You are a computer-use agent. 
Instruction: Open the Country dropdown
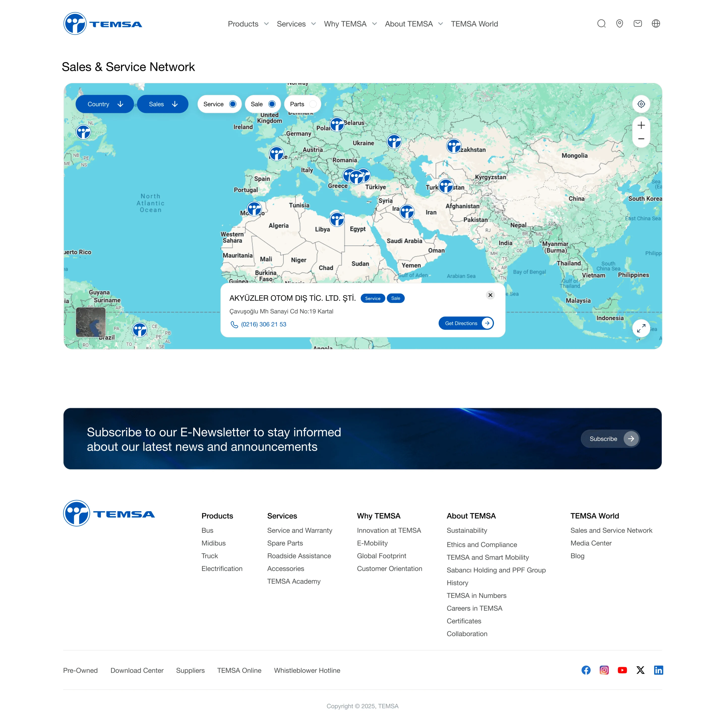pos(105,104)
